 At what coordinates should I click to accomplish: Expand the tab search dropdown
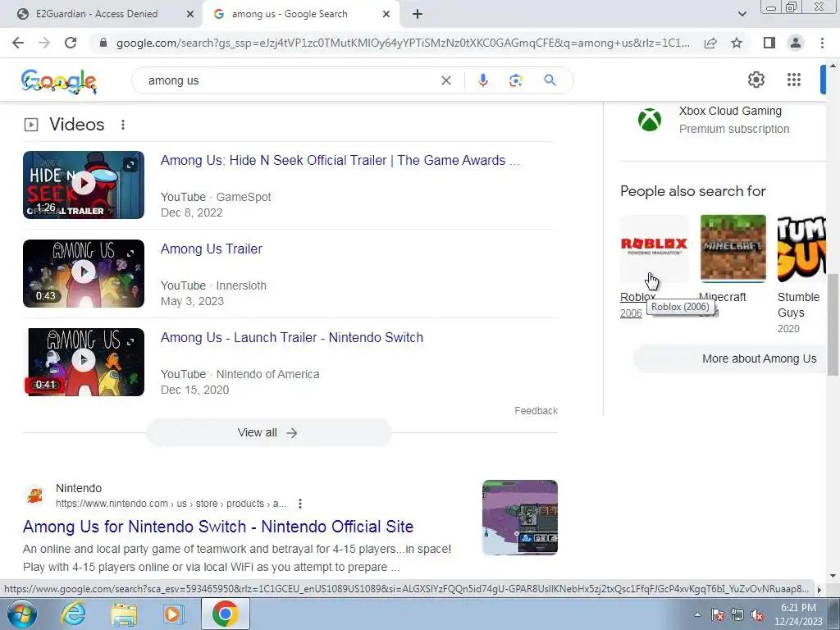click(742, 15)
